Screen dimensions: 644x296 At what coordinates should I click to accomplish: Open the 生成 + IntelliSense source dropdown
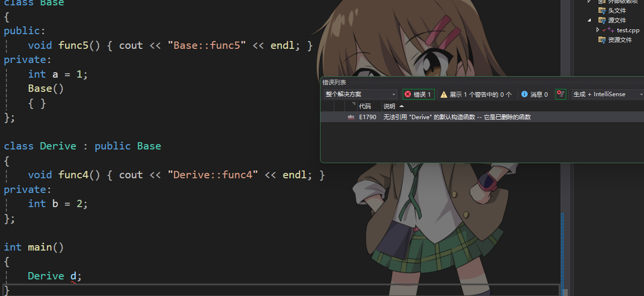coord(608,94)
